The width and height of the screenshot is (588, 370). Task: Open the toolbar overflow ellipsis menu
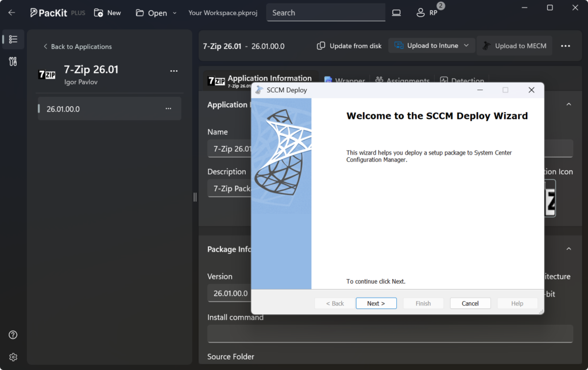(x=566, y=46)
